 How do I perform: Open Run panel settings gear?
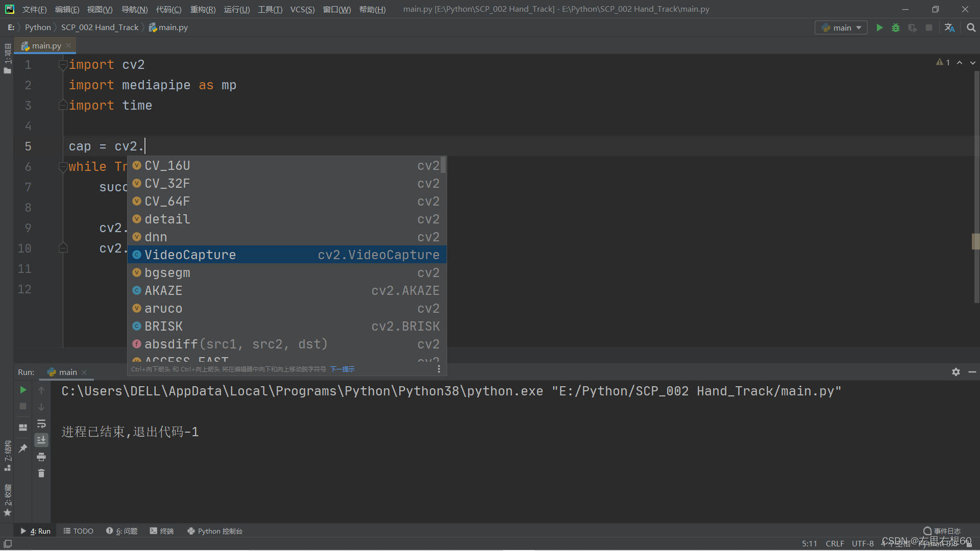pyautogui.click(x=955, y=372)
